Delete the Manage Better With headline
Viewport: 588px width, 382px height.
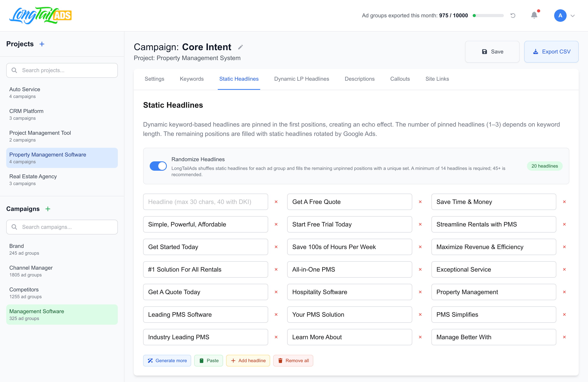(564, 337)
